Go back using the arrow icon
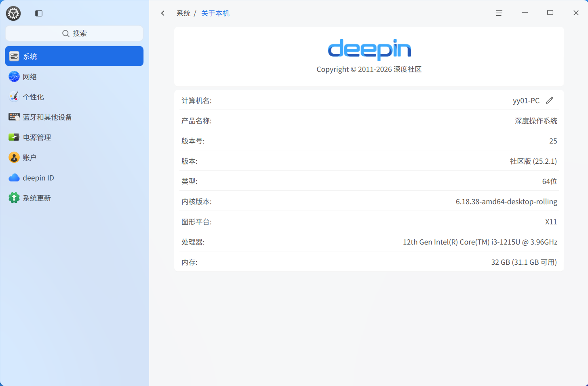 point(163,13)
